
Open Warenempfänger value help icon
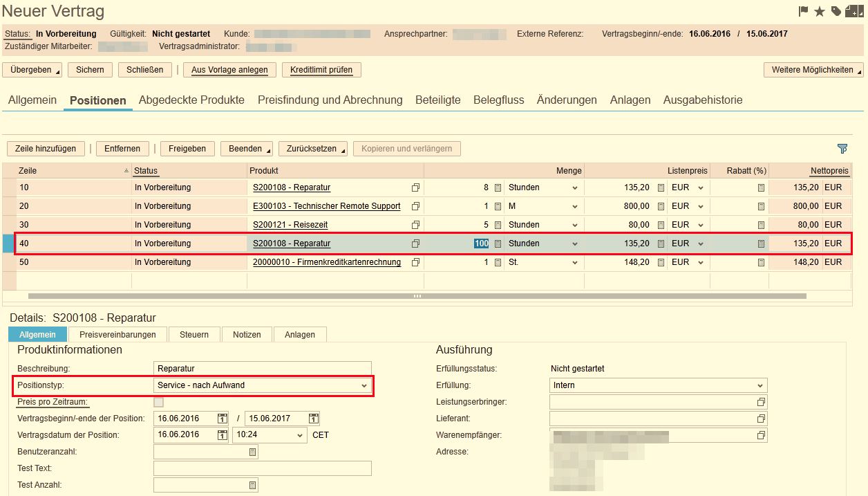tap(761, 435)
